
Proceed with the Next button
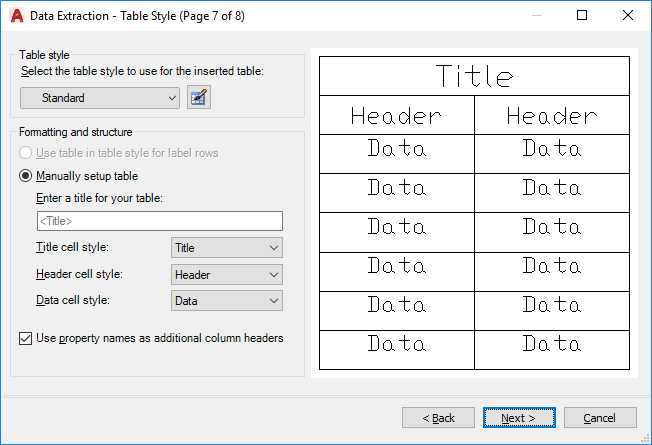pos(519,417)
